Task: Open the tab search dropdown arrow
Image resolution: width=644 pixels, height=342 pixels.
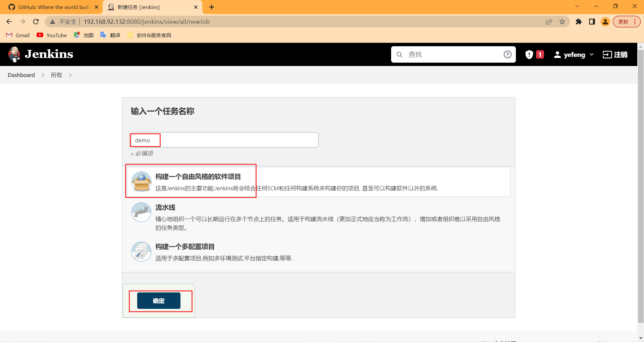Action: coord(577,6)
